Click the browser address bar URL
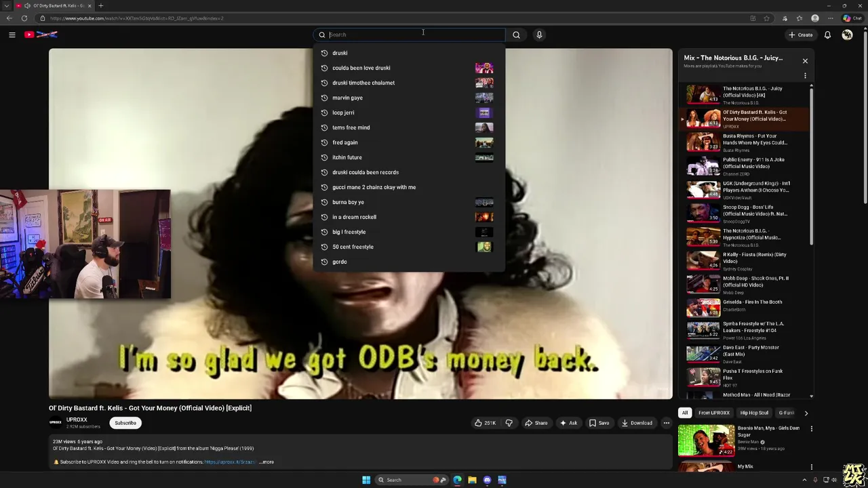 [136, 18]
